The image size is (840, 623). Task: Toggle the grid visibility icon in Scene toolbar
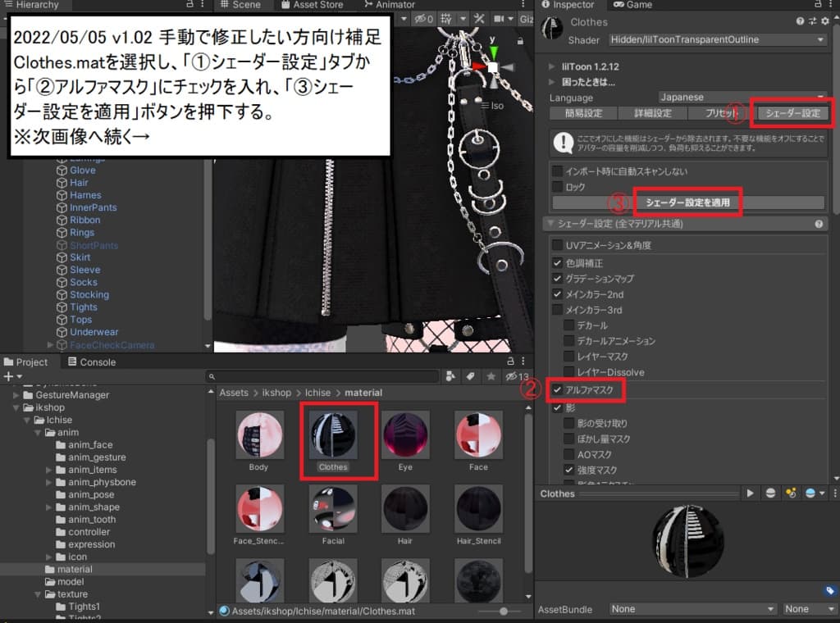pyautogui.click(x=447, y=18)
